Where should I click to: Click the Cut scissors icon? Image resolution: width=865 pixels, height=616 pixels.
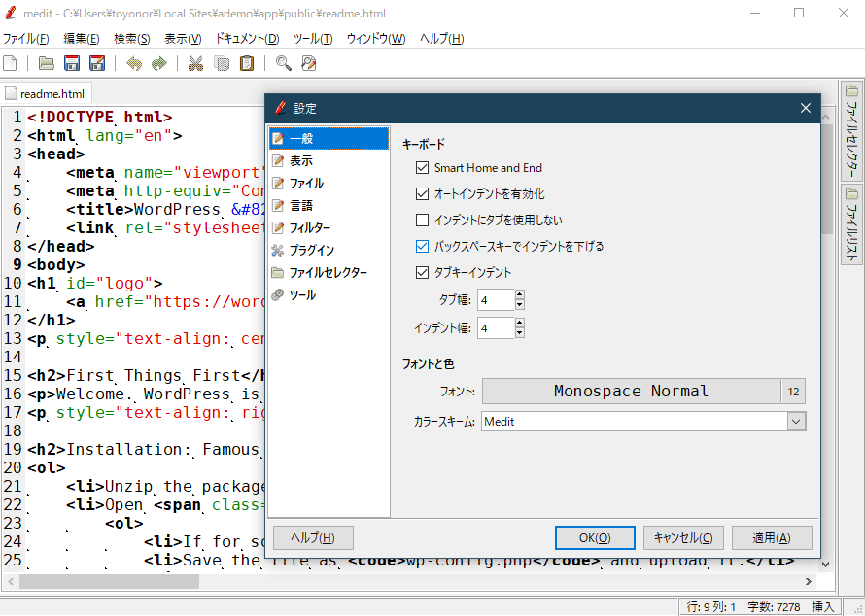195,63
